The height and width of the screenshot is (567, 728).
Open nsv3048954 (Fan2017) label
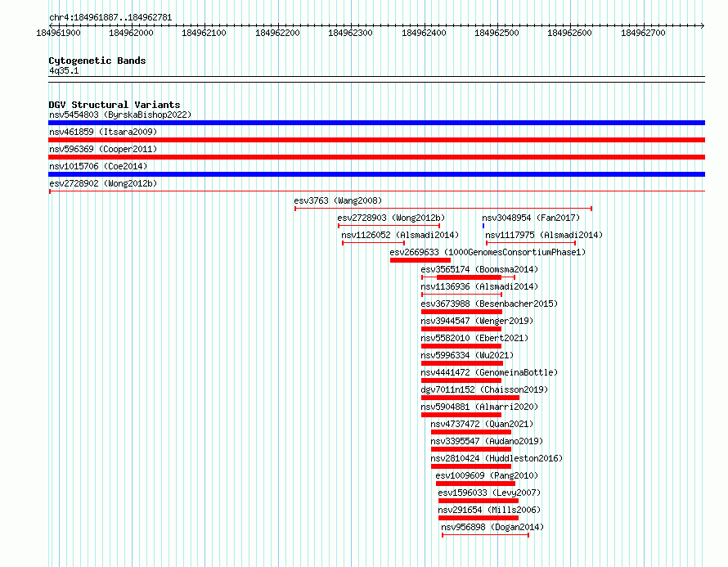531,218
